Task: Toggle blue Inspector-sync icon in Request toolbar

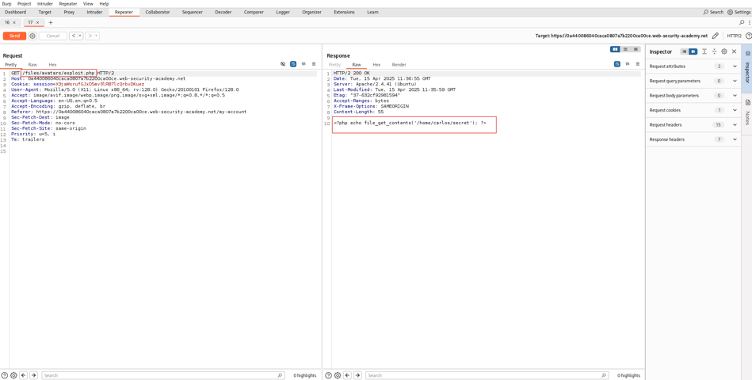Action: (x=293, y=64)
